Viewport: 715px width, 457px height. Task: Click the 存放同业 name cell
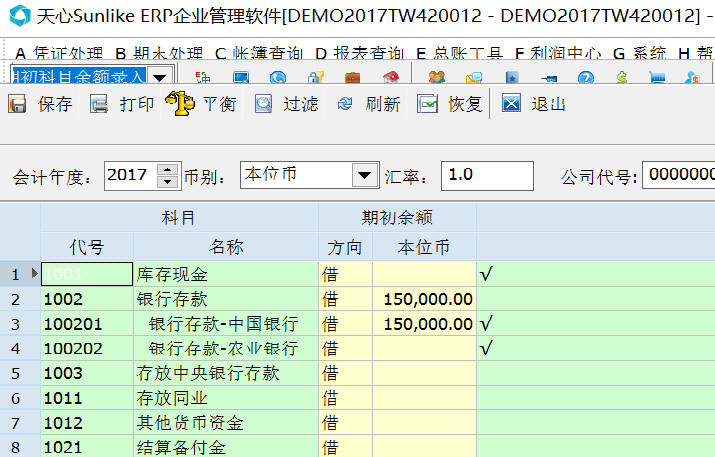point(226,398)
